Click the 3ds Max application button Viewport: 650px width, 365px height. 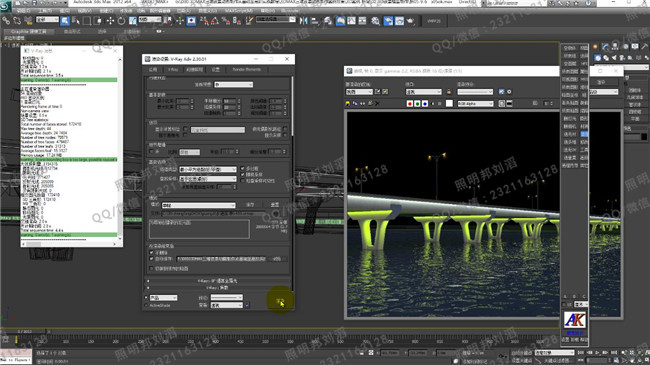click(x=5, y=6)
